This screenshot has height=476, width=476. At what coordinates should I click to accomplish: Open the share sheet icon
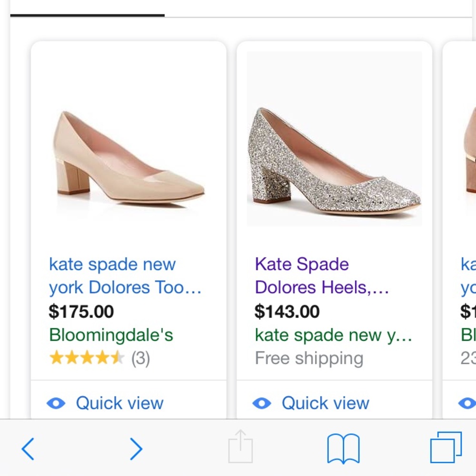[240, 446]
